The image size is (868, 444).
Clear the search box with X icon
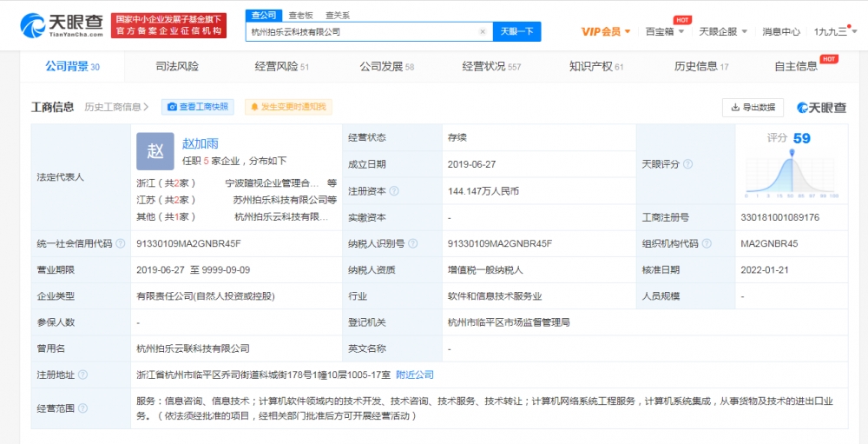[x=482, y=31]
